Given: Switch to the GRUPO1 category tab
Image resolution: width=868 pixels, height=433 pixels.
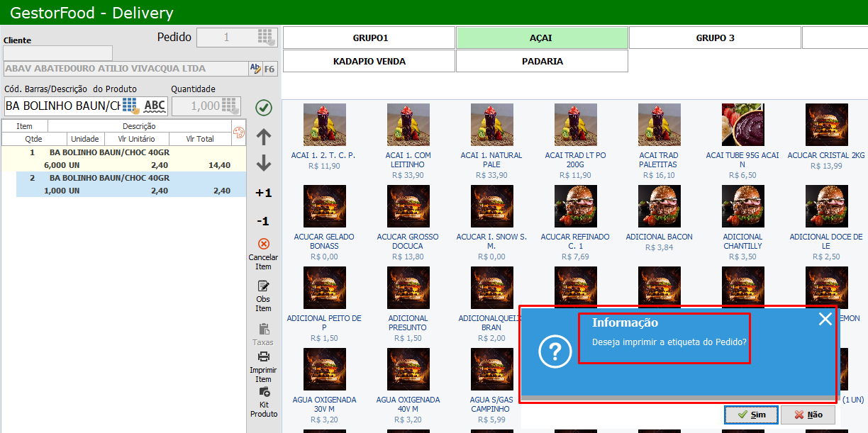Looking at the screenshot, I should (369, 38).
